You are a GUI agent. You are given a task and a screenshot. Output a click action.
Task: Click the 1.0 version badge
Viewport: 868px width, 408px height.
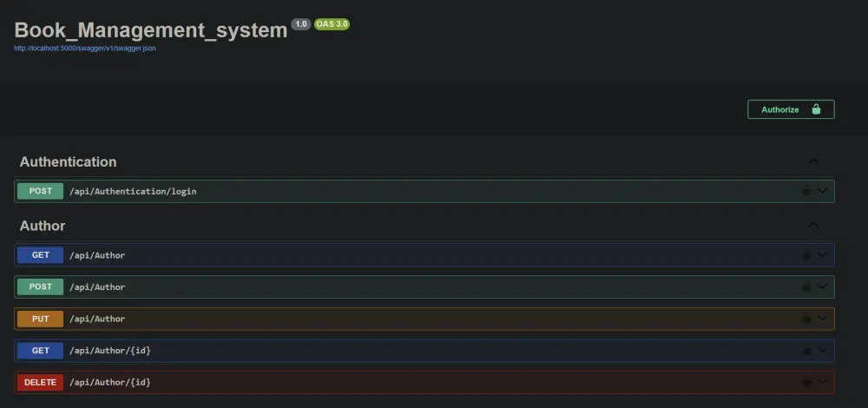pos(301,24)
